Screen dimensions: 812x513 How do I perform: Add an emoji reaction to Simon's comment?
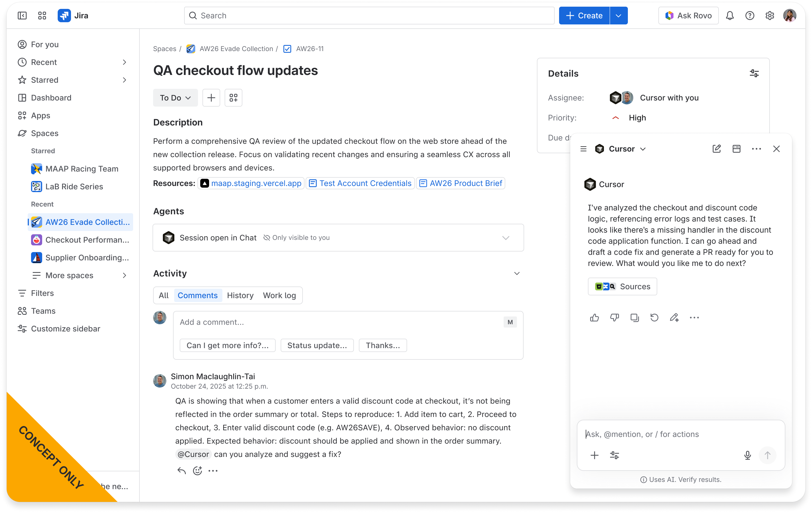click(197, 471)
